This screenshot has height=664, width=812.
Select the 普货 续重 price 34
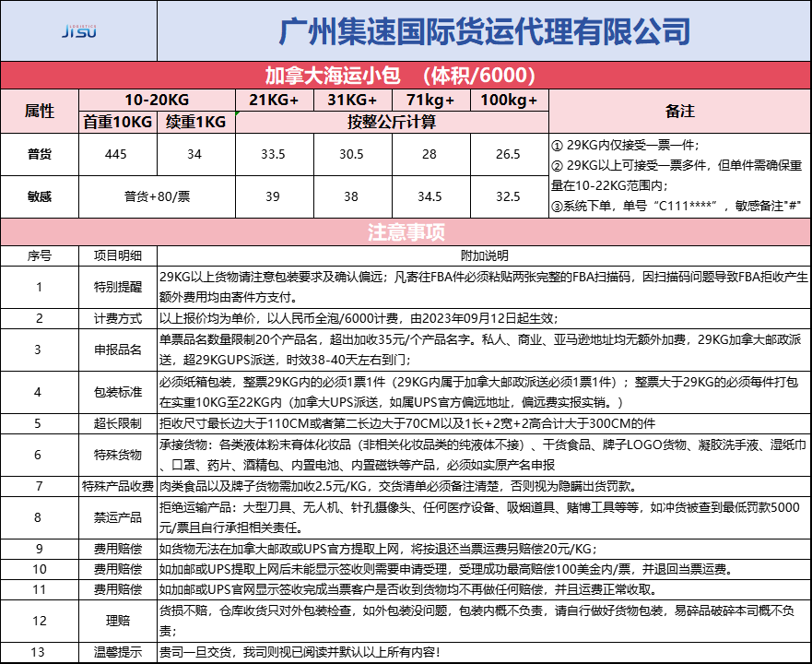tap(196, 154)
